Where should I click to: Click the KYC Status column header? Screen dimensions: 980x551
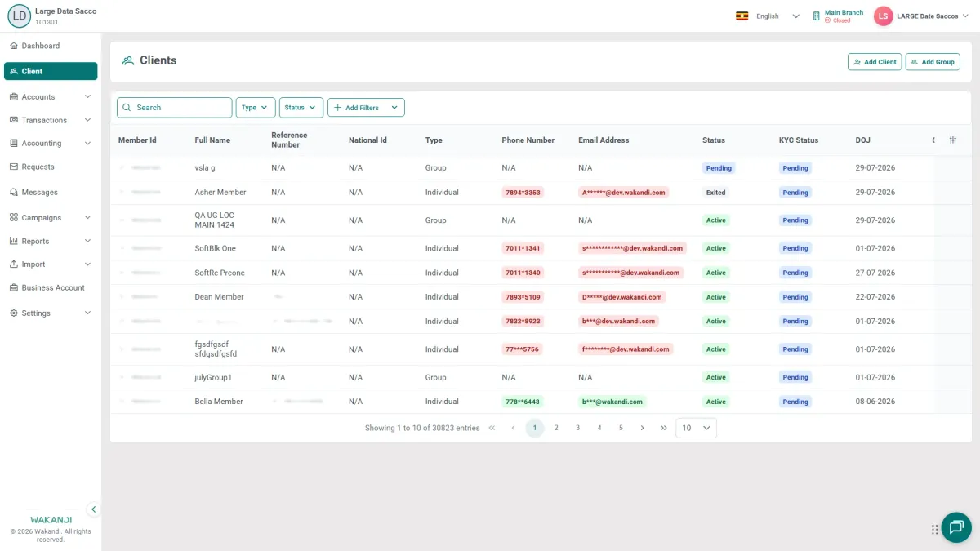pos(799,140)
